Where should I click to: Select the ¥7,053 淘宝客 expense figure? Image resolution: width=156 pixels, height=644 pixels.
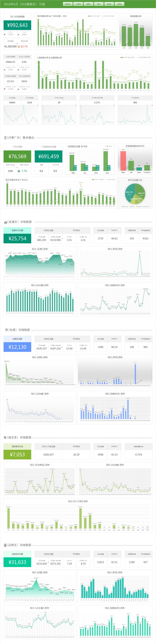point(17,454)
